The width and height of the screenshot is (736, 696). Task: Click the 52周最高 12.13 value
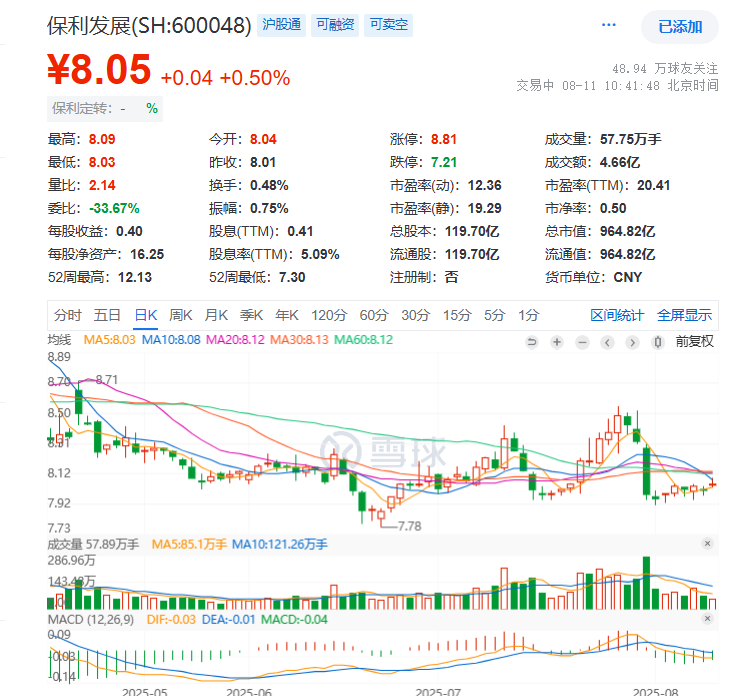135,277
